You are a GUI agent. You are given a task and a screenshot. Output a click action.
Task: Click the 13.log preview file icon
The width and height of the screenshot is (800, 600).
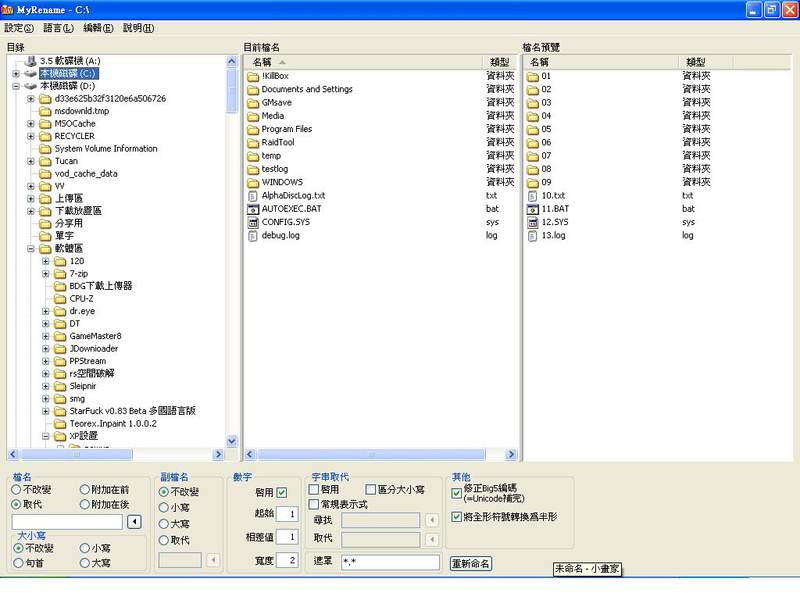[x=532, y=236]
